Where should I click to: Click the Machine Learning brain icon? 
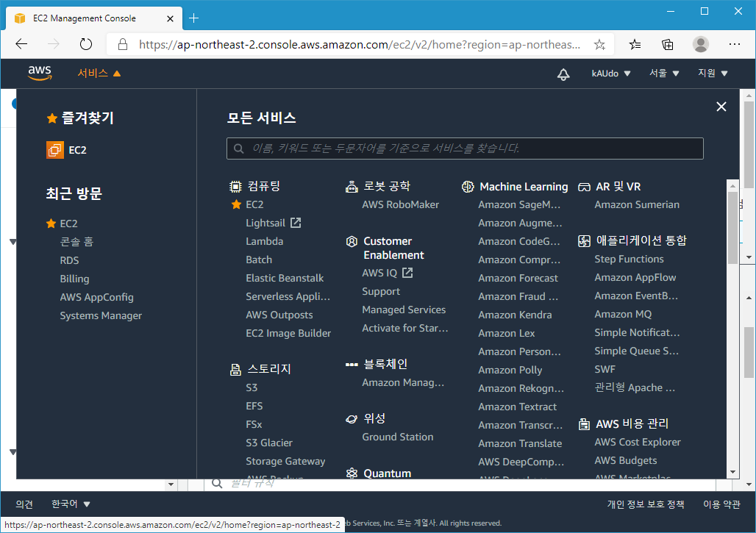click(x=468, y=187)
